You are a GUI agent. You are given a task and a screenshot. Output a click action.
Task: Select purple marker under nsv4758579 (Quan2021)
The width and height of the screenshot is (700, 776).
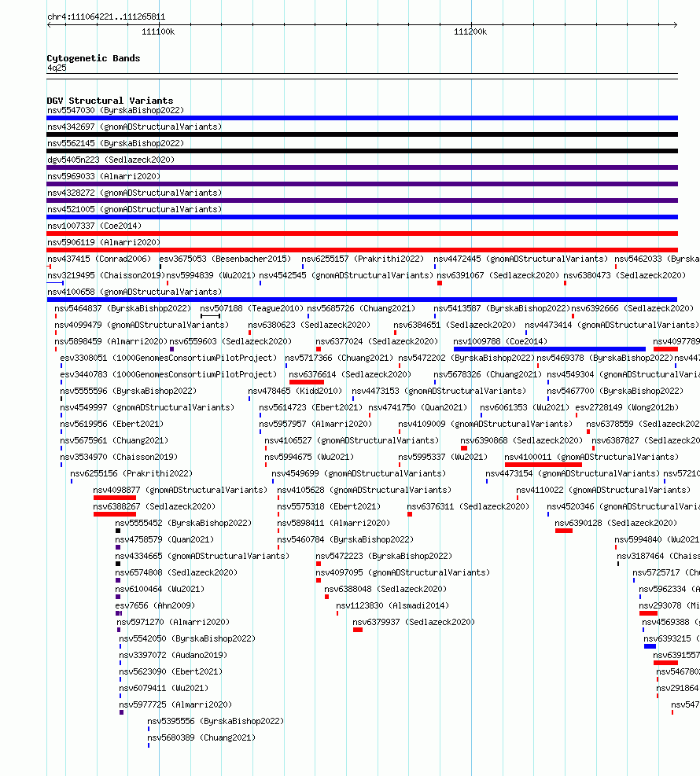(118, 547)
